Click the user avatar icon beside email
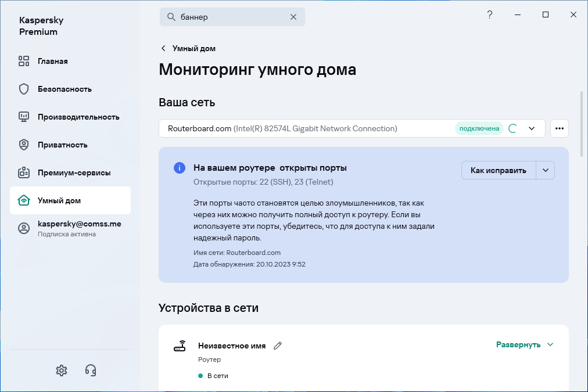Viewport: 588px width, 392px height. coord(24,228)
